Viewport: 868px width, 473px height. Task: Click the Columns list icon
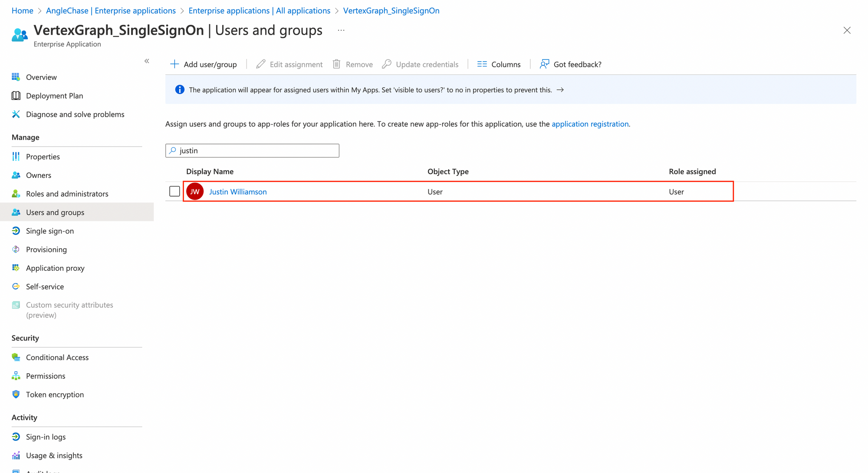coord(482,64)
